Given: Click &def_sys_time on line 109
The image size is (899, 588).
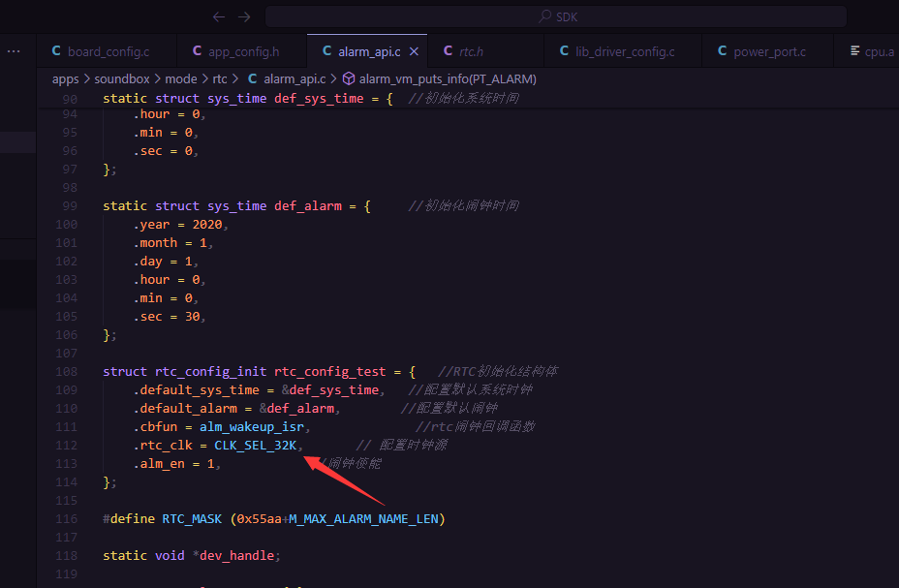Looking at the screenshot, I should click(329, 390).
